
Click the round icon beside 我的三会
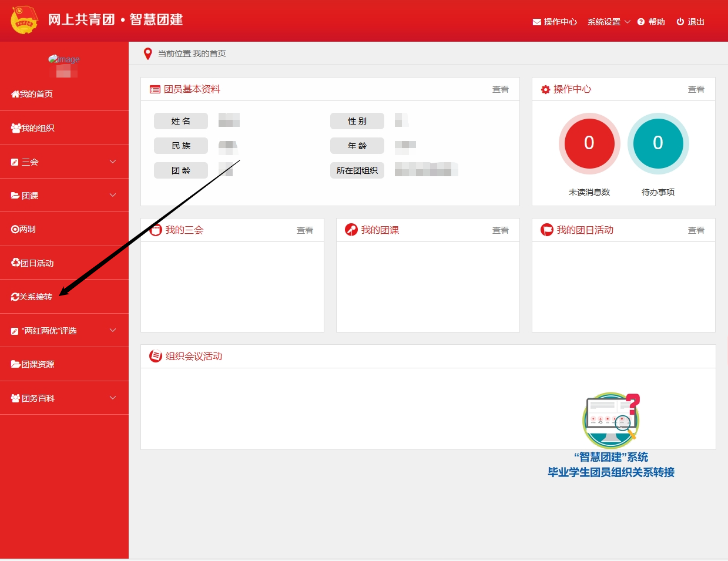(x=156, y=230)
